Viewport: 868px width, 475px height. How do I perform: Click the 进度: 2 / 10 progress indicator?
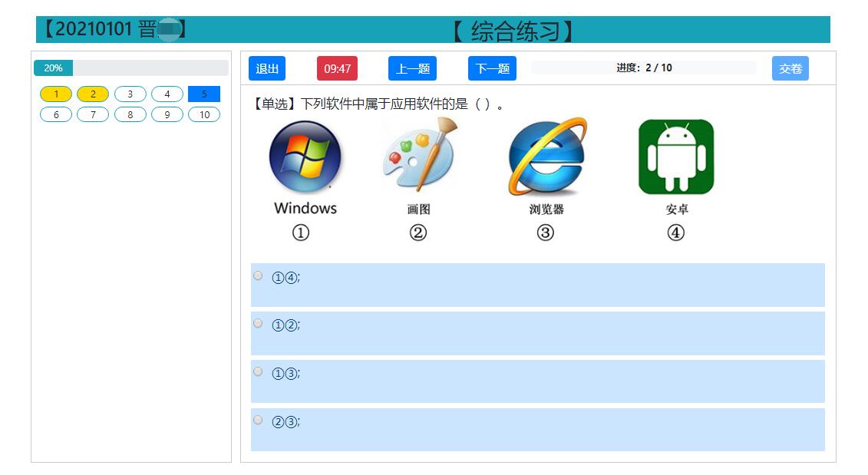pyautogui.click(x=644, y=68)
